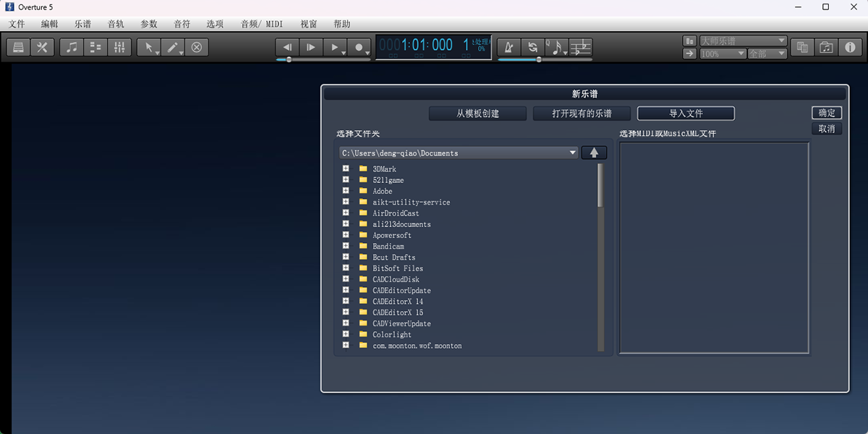The width and height of the screenshot is (868, 434).
Task: Click the metronome icon in toolbar
Action: (509, 48)
